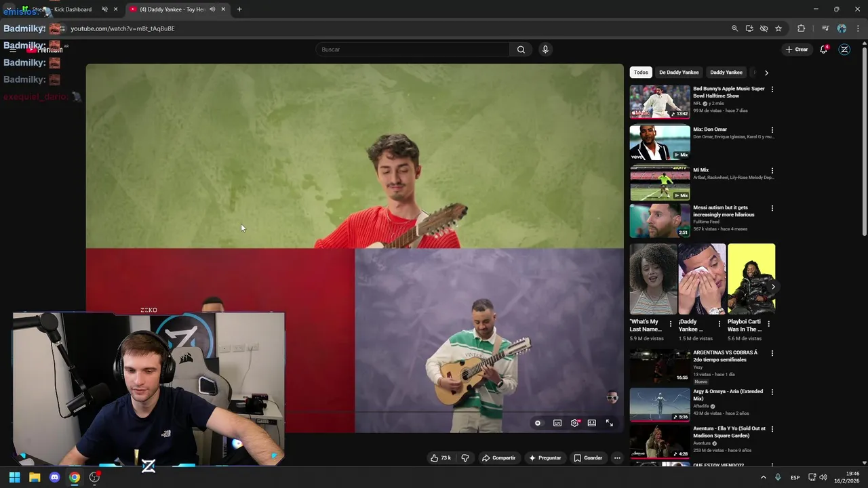Open the YouTube account avatar menu
This screenshot has width=868, height=488.
[x=844, y=49]
